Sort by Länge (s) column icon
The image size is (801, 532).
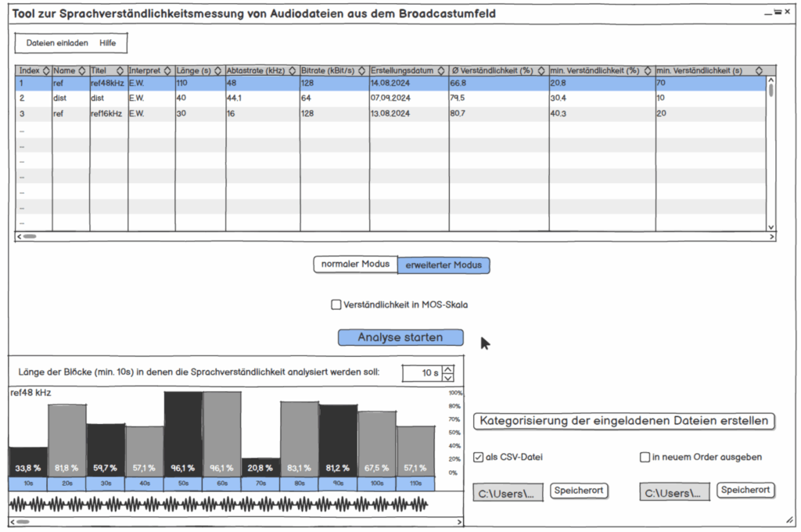(217, 70)
